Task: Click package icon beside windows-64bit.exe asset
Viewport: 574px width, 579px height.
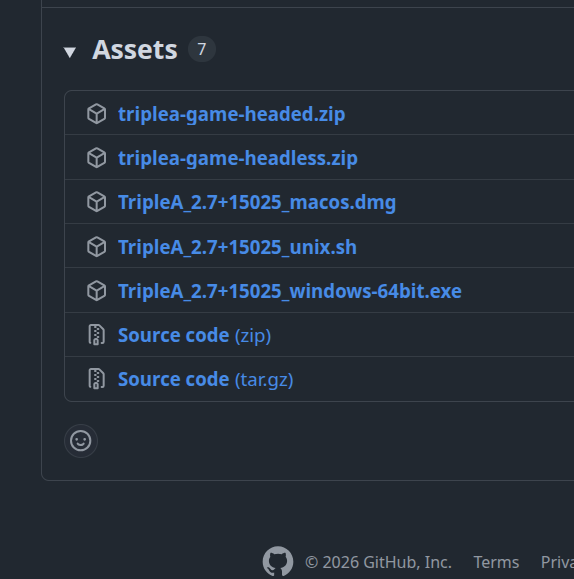Action: coord(97,291)
